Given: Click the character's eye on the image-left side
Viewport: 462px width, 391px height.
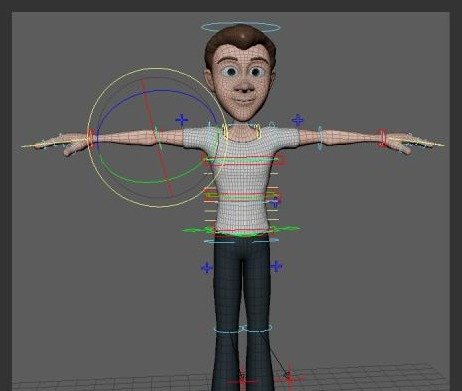Looking at the screenshot, I should [x=230, y=72].
